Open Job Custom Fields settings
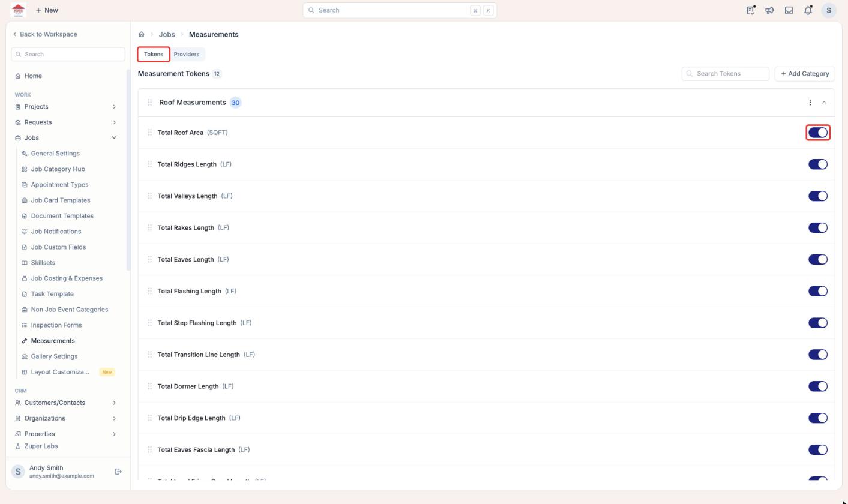Screen dimensions: 848x504 click(x=58, y=247)
